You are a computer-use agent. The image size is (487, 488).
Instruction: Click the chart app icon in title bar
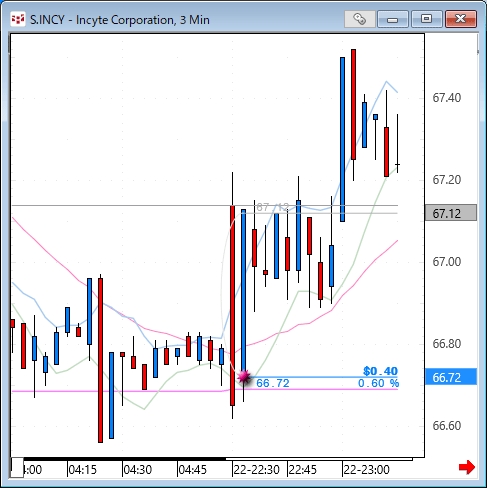coord(17,19)
